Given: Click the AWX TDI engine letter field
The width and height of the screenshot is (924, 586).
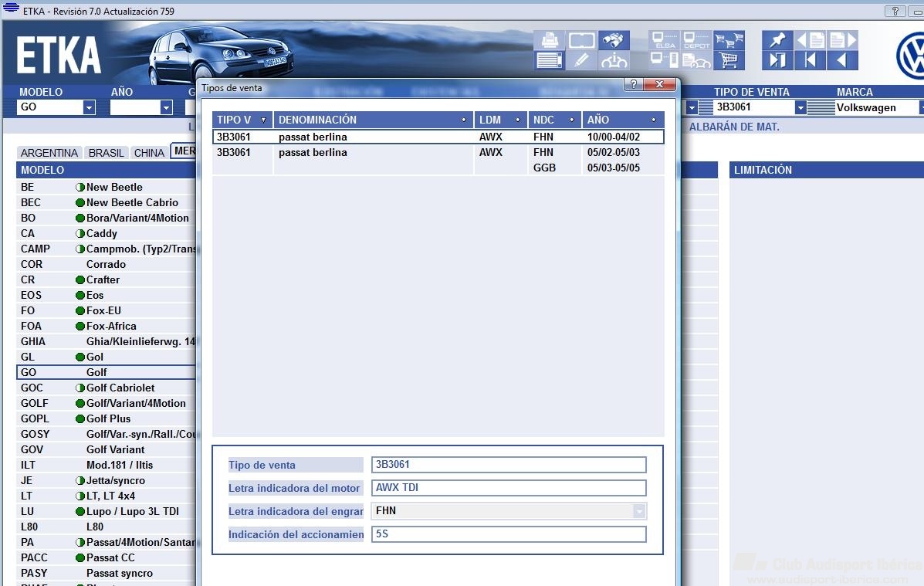Looking at the screenshot, I should click(509, 487).
